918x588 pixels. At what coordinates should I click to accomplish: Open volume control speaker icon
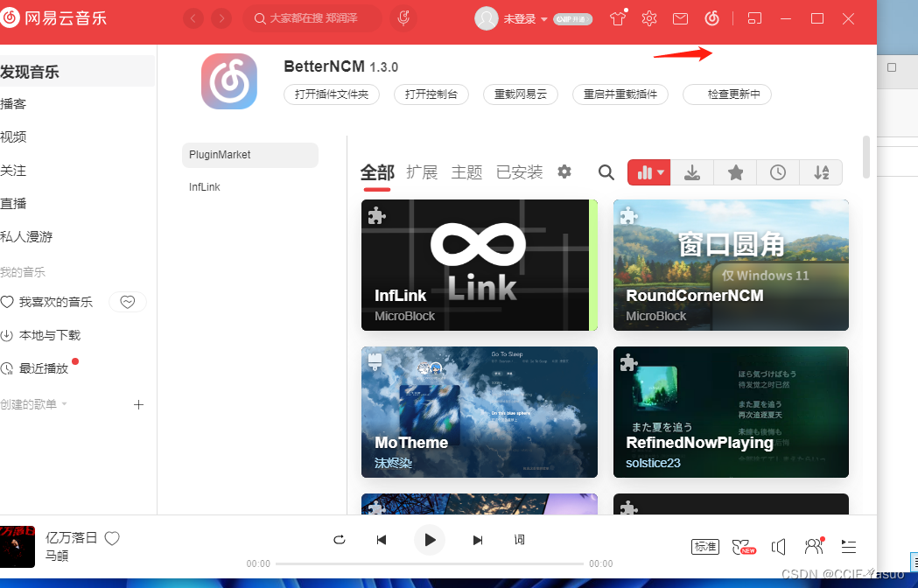pos(778,547)
